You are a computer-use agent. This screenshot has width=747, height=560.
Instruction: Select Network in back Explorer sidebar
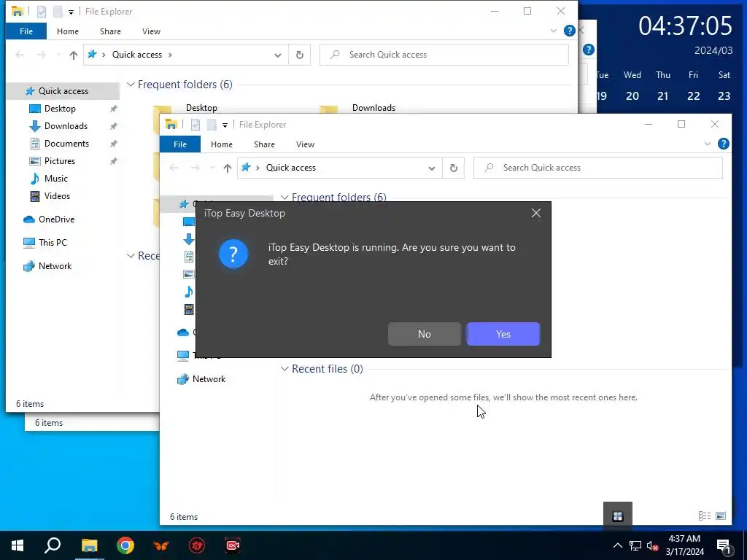point(55,266)
